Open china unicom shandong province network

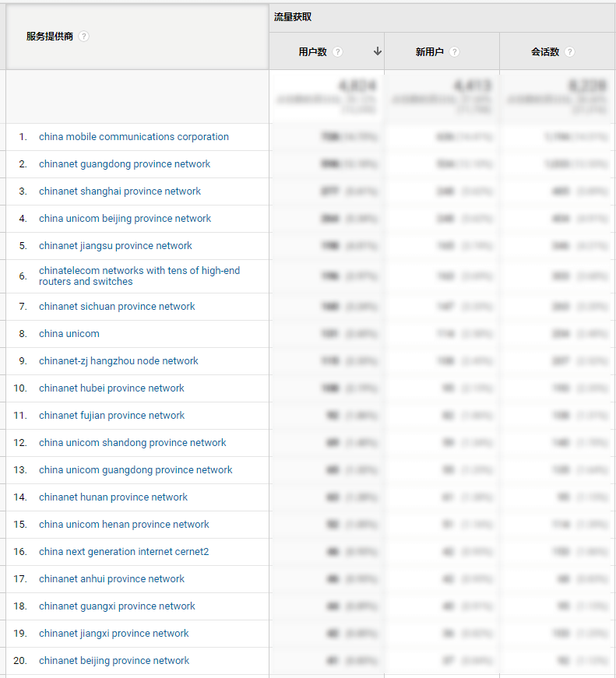click(132, 442)
